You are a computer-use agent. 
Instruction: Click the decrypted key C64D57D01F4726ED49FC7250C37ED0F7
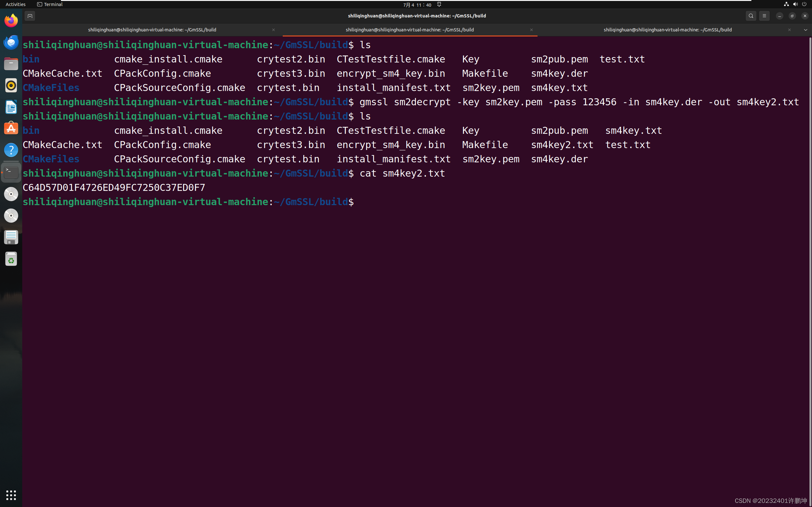(x=114, y=187)
